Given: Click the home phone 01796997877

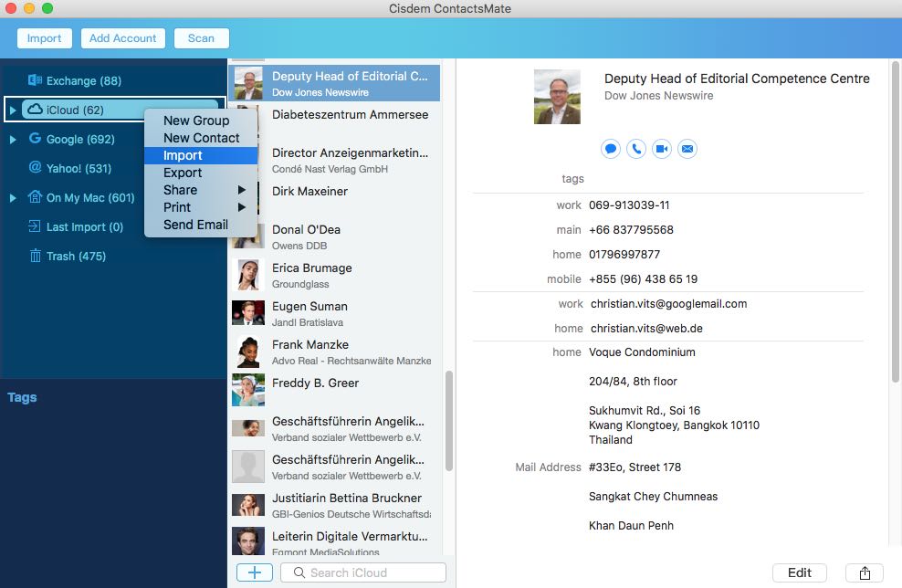Looking at the screenshot, I should (624, 255).
